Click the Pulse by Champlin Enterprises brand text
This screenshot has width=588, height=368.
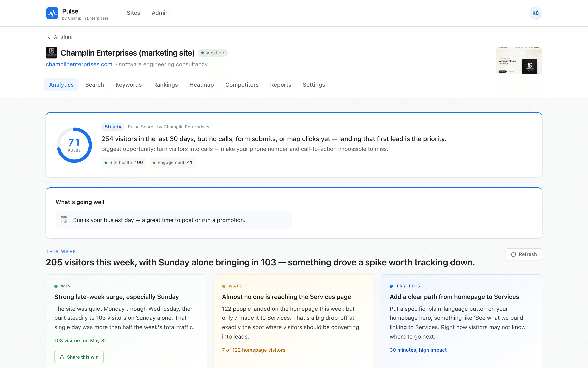[85, 14]
